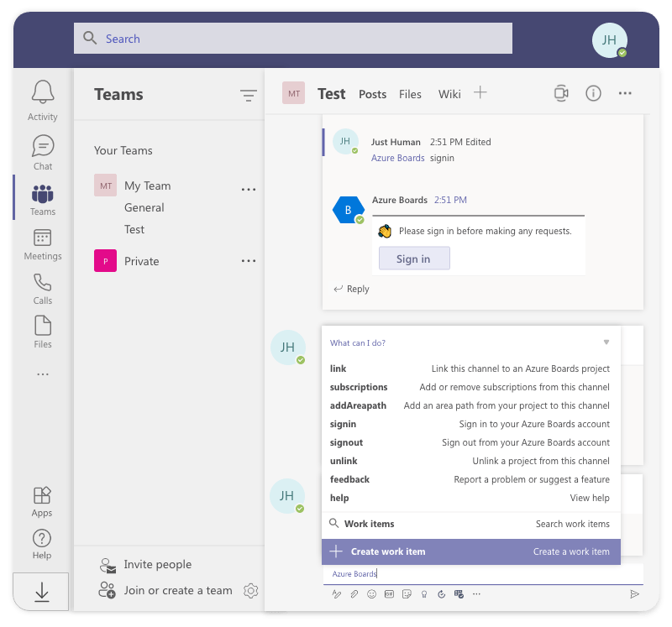Click inside the Search bar

click(x=292, y=38)
